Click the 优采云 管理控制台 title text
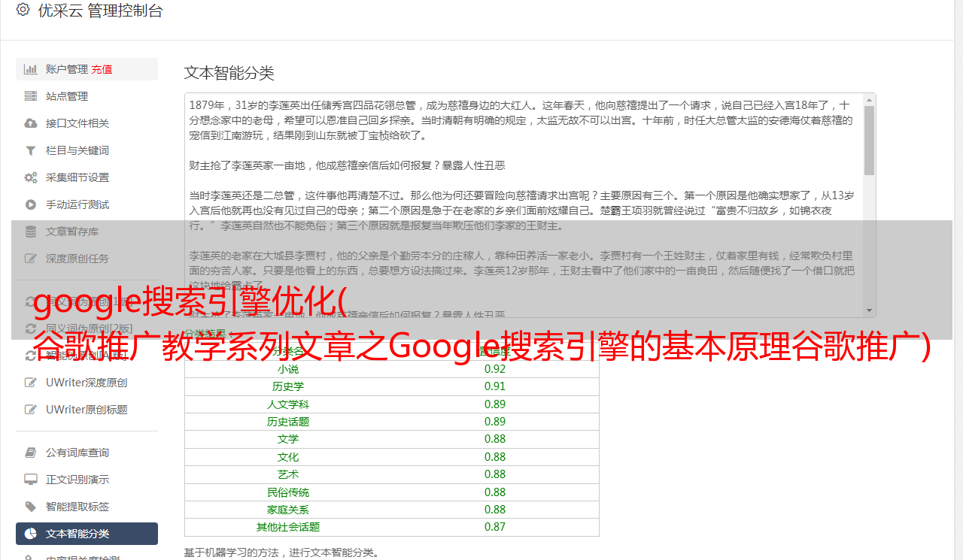Viewport: 963px width, 560px height. pos(100,11)
